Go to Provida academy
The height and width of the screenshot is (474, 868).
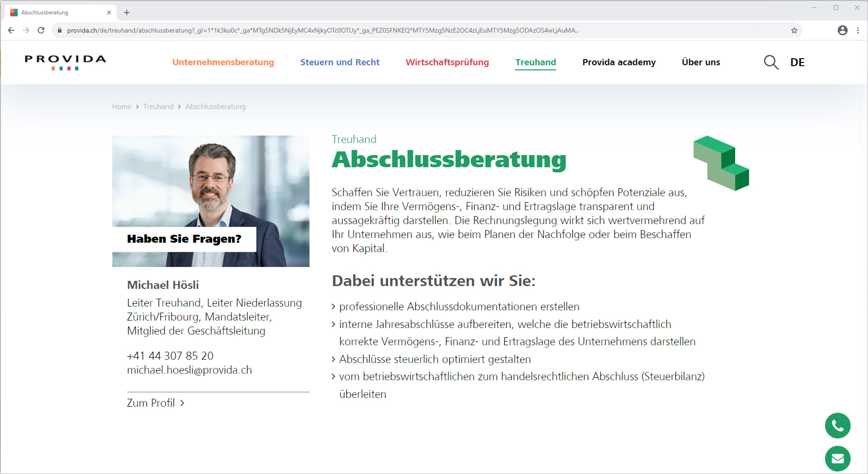click(618, 62)
